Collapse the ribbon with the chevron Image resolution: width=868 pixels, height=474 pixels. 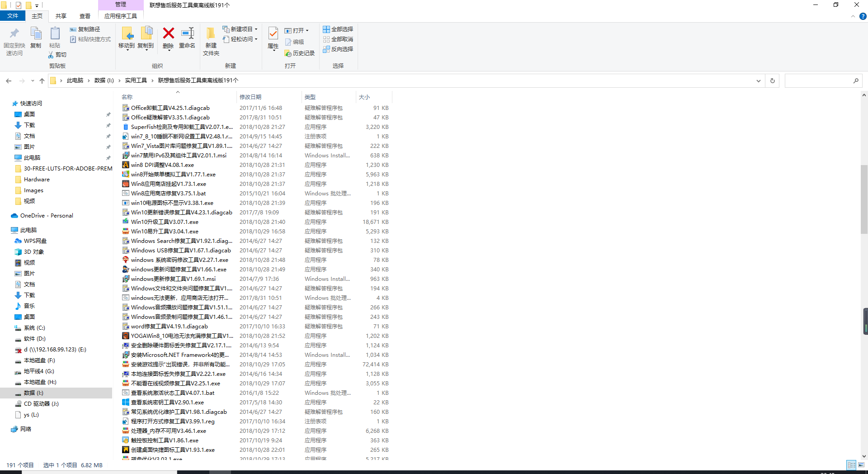(853, 16)
